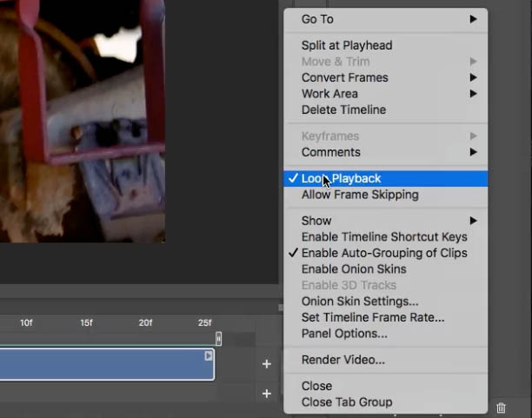Open Onion Skin Settings dialog
The image size is (532, 418).
tap(385, 302)
